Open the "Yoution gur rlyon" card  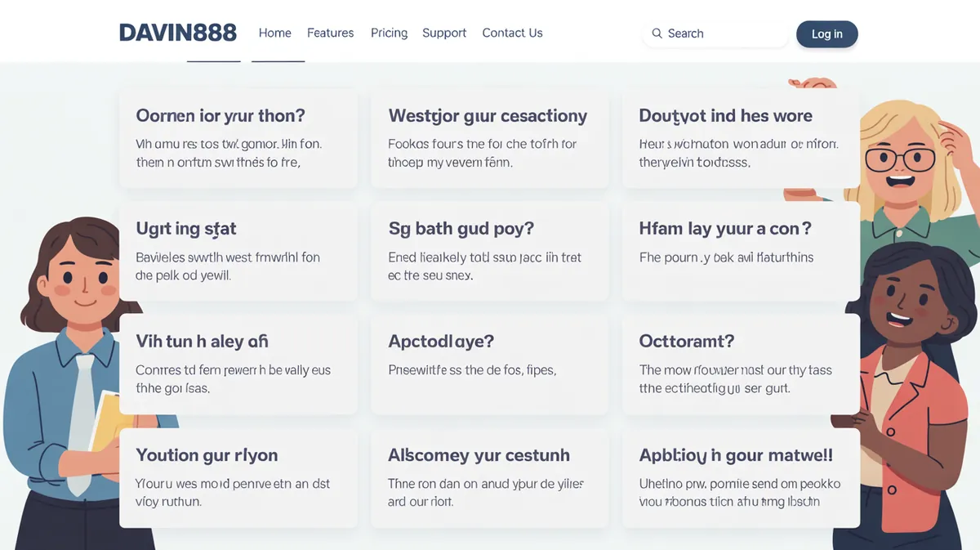click(238, 477)
